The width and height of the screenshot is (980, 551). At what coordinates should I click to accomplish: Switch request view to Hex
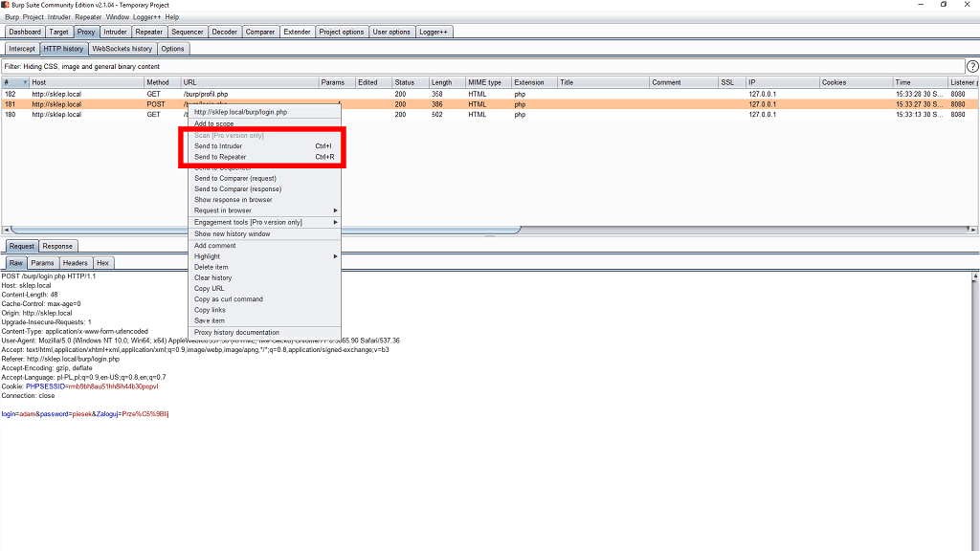coord(102,263)
